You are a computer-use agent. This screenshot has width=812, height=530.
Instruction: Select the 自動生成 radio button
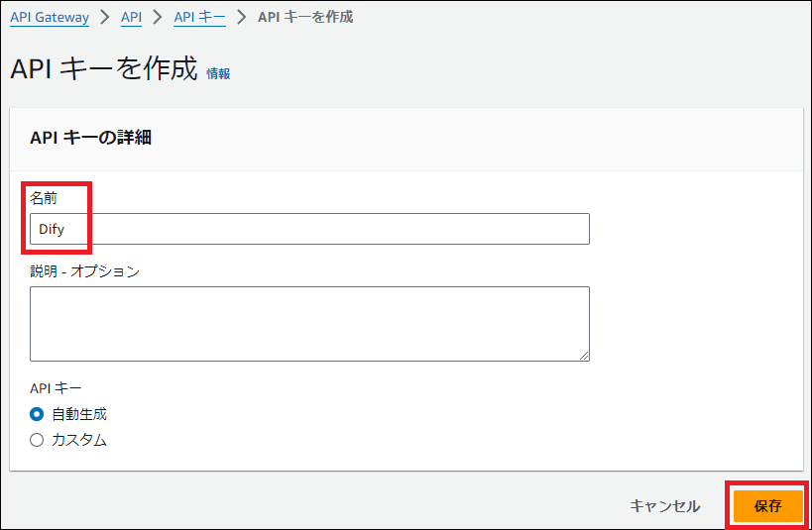[x=38, y=414]
